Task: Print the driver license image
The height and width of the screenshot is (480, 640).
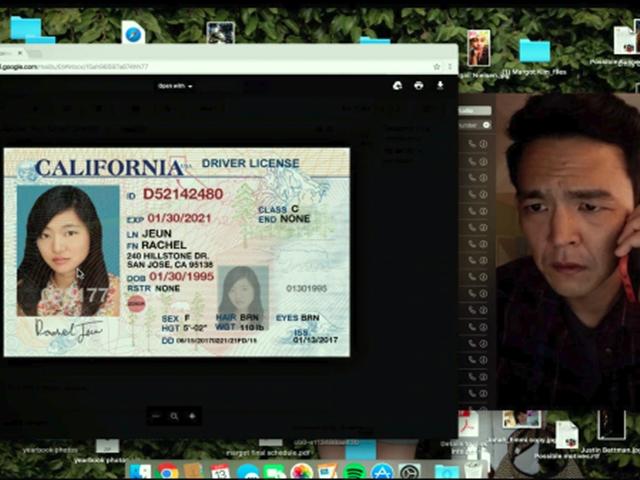Action: tap(418, 85)
